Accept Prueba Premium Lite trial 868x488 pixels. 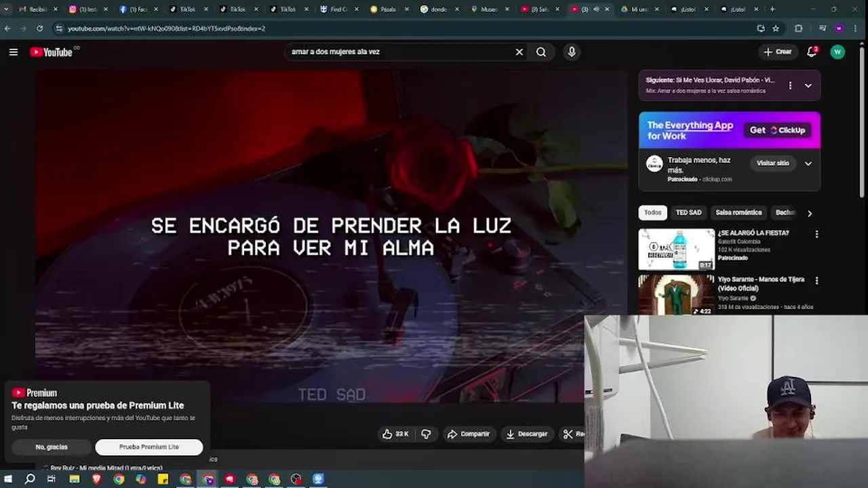coord(149,447)
